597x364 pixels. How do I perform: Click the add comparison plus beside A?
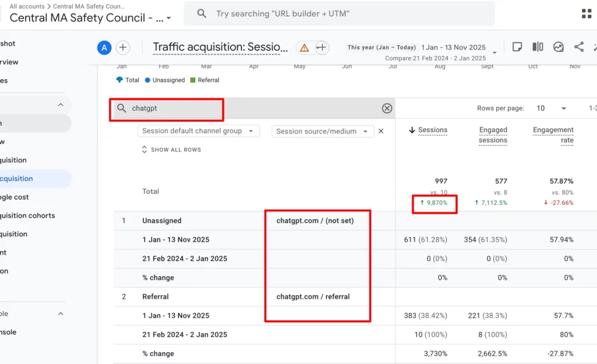123,48
